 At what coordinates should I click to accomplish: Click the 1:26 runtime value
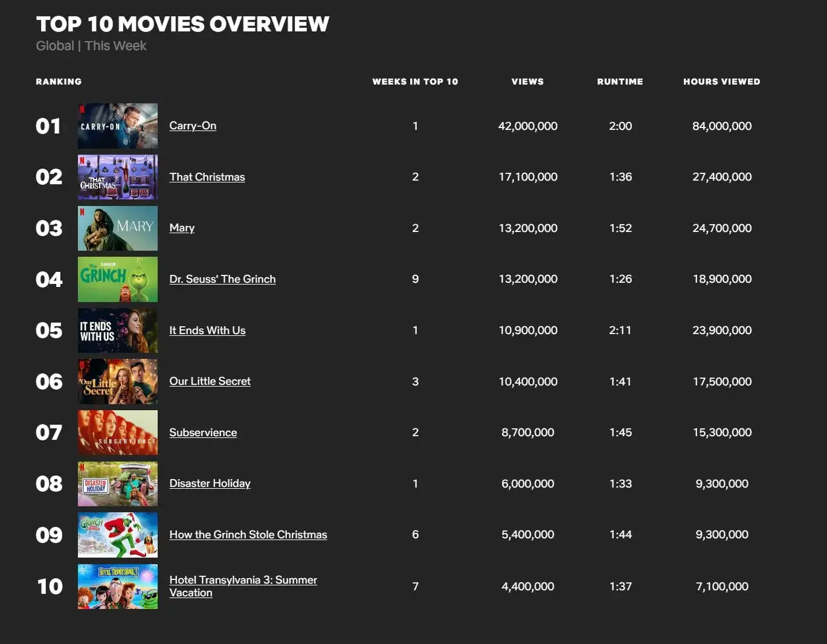tap(620, 279)
